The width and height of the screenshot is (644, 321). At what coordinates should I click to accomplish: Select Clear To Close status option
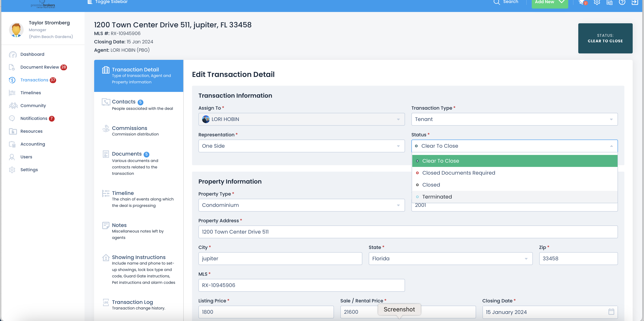pyautogui.click(x=514, y=161)
